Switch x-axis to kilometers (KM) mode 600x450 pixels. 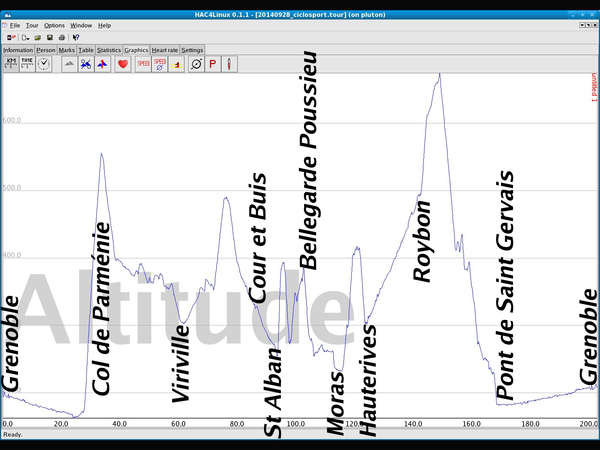pos(11,63)
